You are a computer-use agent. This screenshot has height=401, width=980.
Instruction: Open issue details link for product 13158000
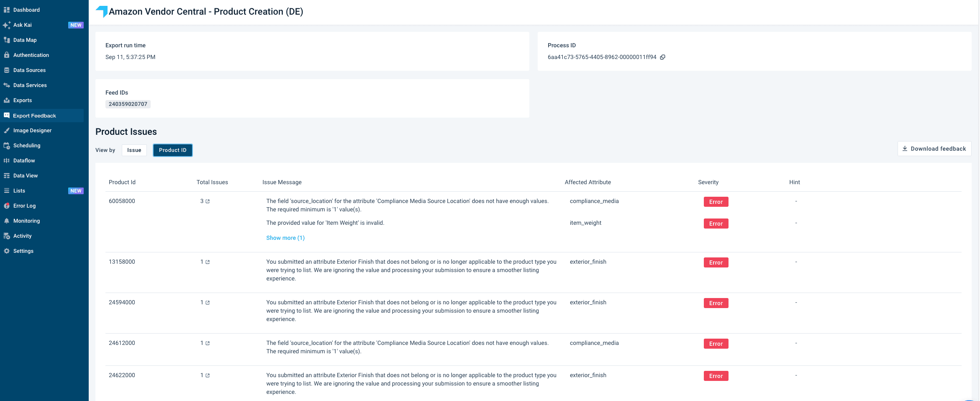[x=208, y=262]
